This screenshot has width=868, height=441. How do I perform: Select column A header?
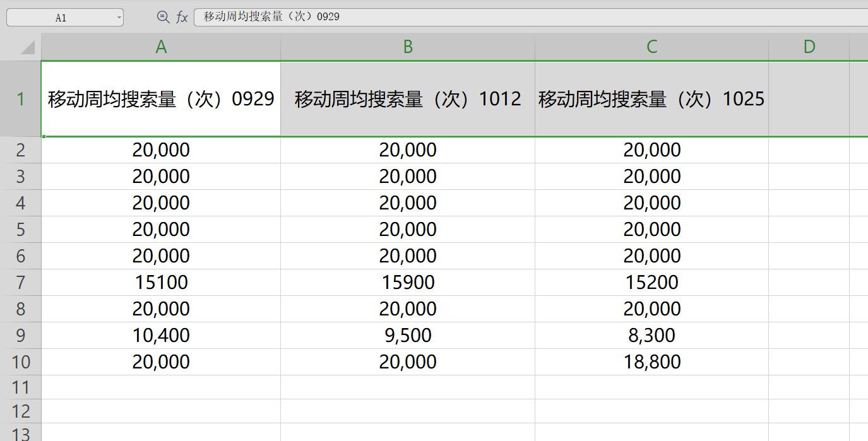pyautogui.click(x=161, y=47)
